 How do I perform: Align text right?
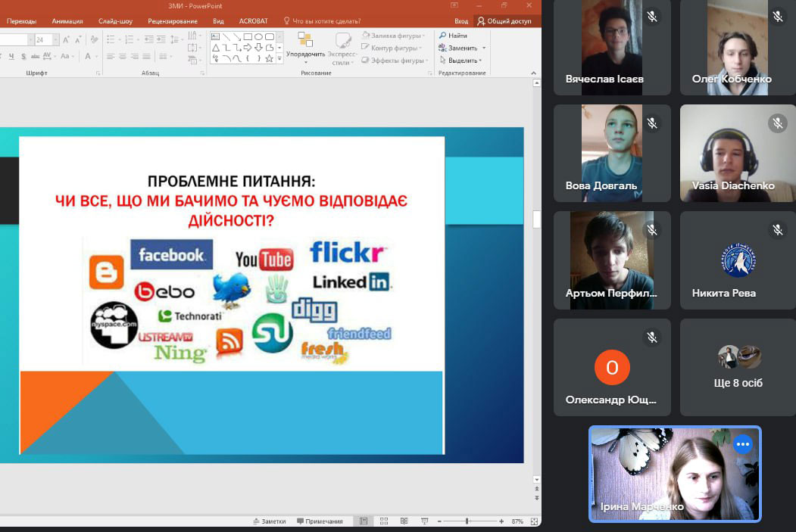(135, 56)
